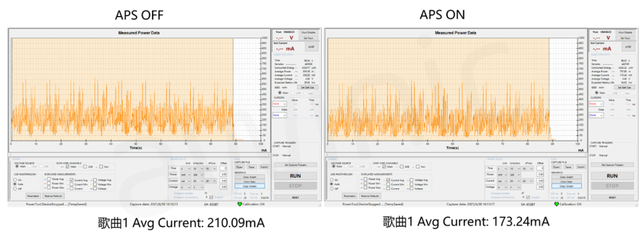Select USB Passthrough On radio in APS OFF window
This screenshot has height=240, width=644.
point(15,180)
